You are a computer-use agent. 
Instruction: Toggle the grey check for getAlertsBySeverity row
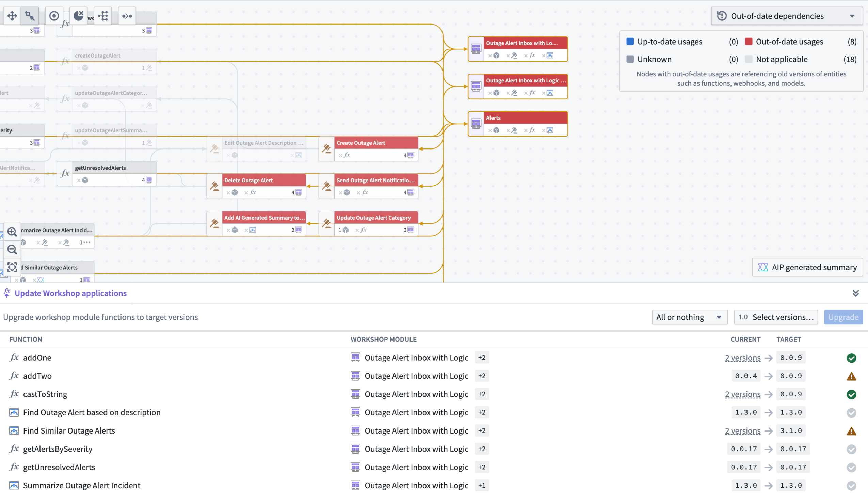(851, 449)
